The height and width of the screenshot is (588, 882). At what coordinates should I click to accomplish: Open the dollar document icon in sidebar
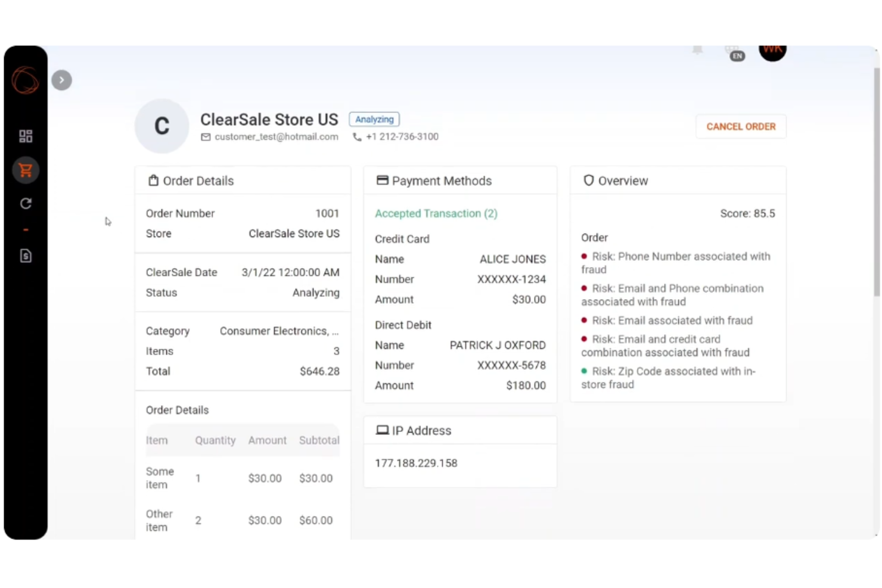tap(26, 256)
